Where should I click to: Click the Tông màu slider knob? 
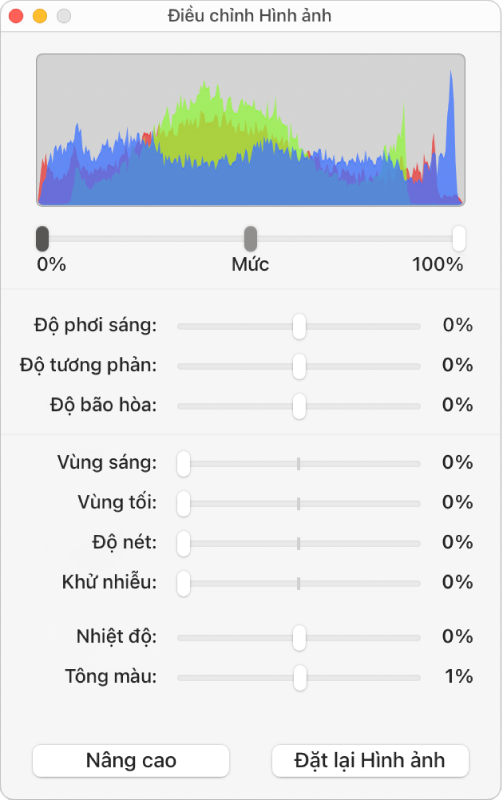[300, 677]
